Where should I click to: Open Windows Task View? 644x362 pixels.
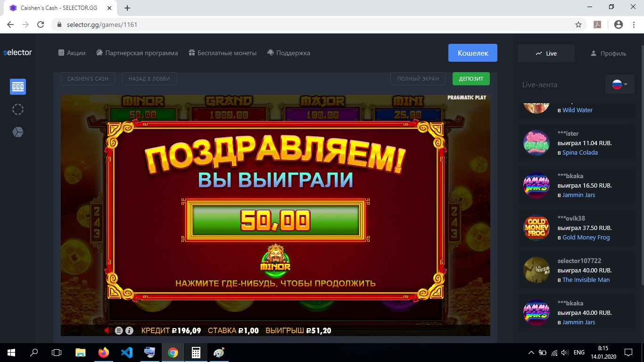(x=57, y=353)
